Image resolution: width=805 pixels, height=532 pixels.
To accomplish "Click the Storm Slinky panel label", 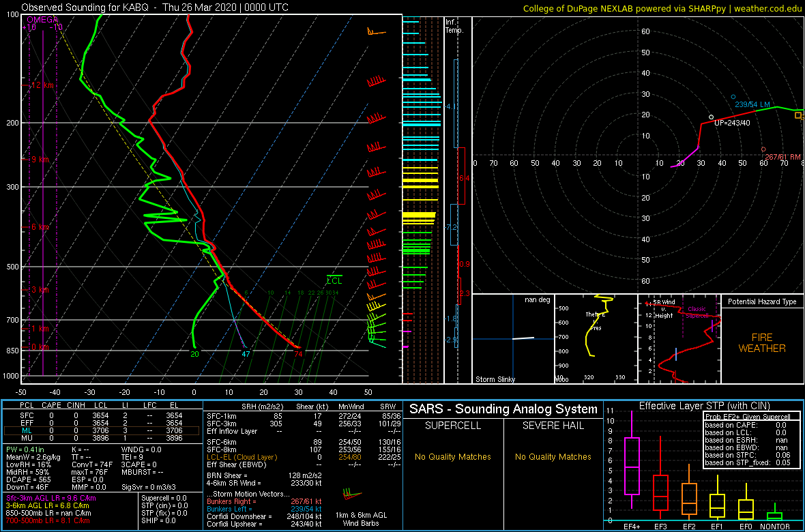I will (x=495, y=379).
